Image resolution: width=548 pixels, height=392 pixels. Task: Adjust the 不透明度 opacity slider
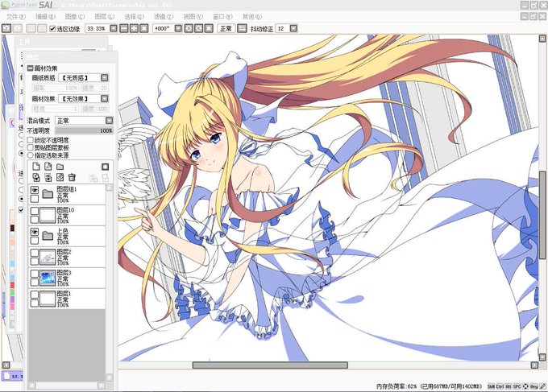coord(84,130)
